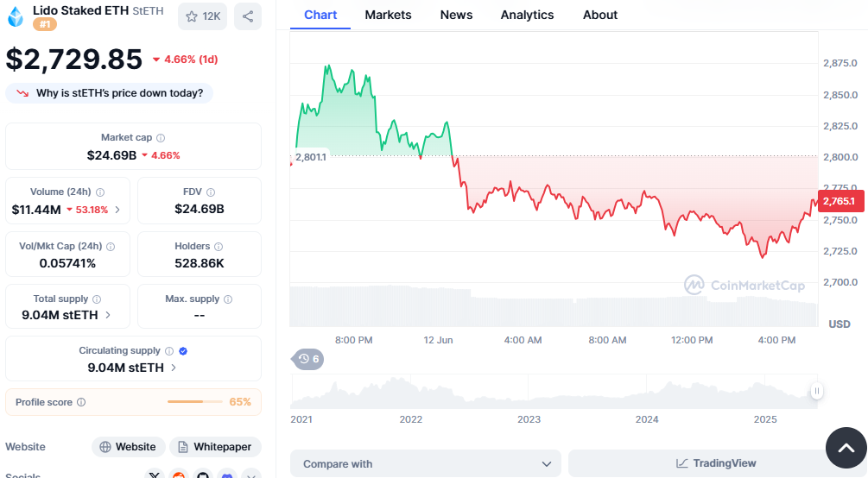Open the News tab
The height and width of the screenshot is (478, 868).
456,15
